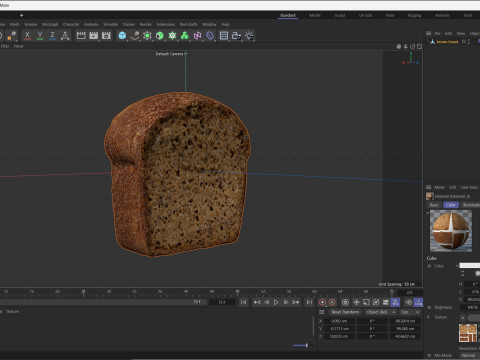This screenshot has width=480, height=360.
Task: Expand the Texture parameter arrow
Action: (x=429, y=317)
